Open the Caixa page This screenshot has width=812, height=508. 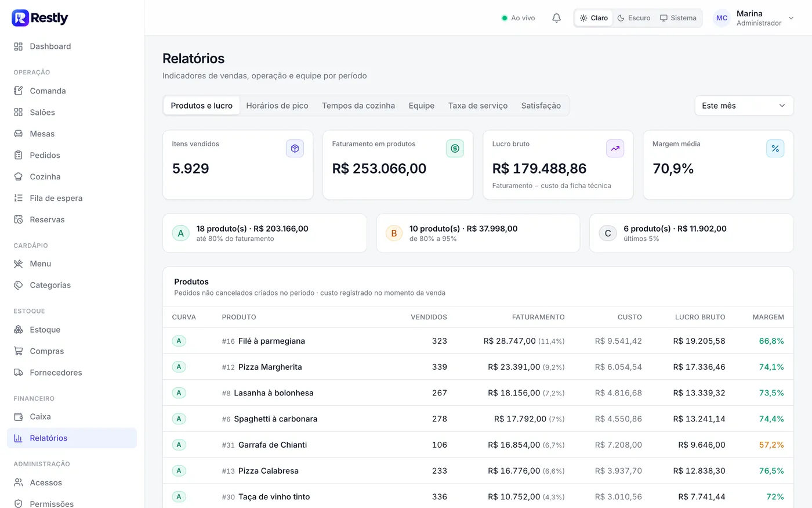pos(72,417)
